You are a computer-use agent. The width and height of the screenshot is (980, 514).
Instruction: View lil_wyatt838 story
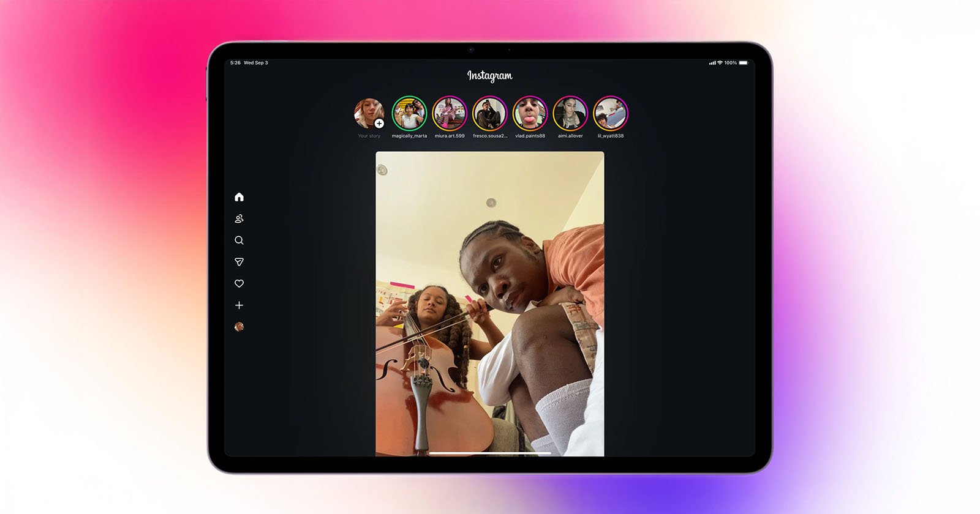pos(611,113)
